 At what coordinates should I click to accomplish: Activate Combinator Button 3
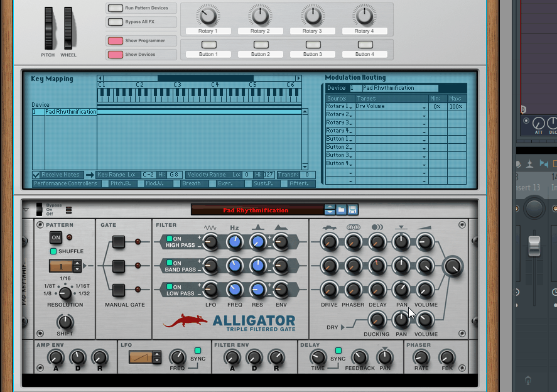coord(313,45)
